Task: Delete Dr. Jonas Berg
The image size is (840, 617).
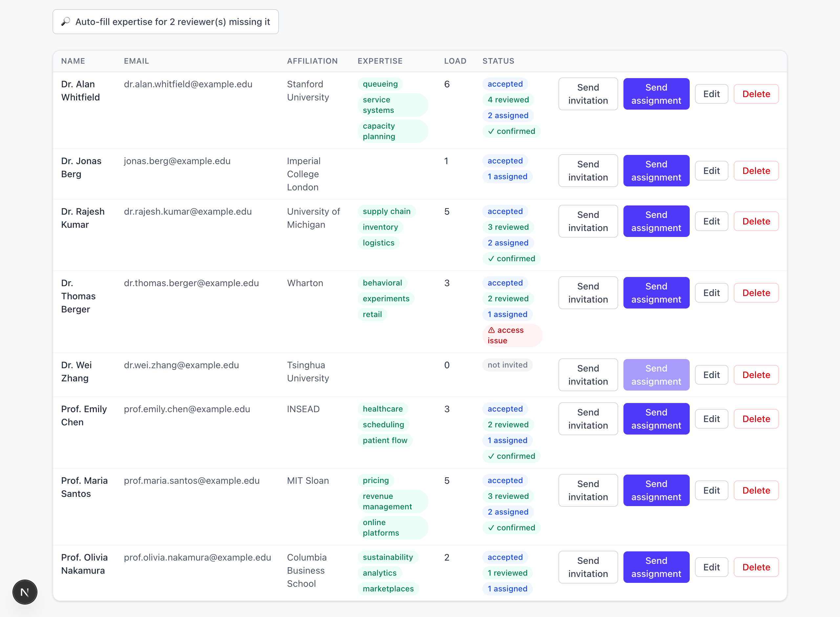Action: [x=756, y=171]
